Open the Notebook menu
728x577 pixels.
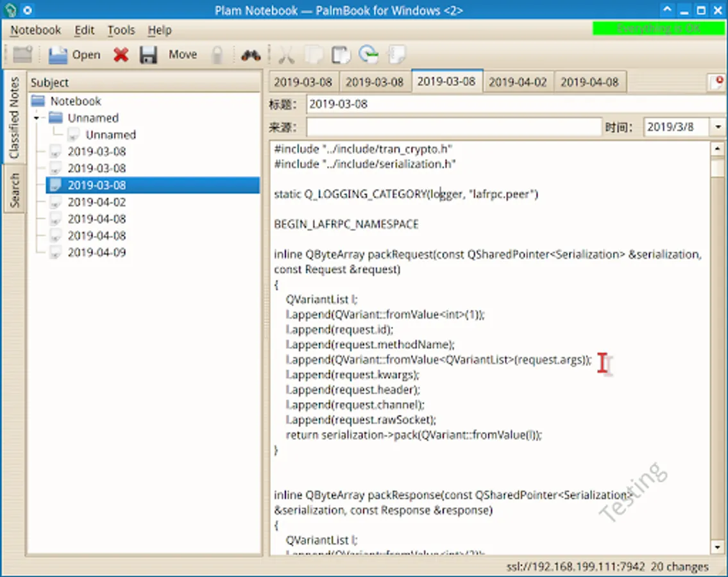click(36, 30)
